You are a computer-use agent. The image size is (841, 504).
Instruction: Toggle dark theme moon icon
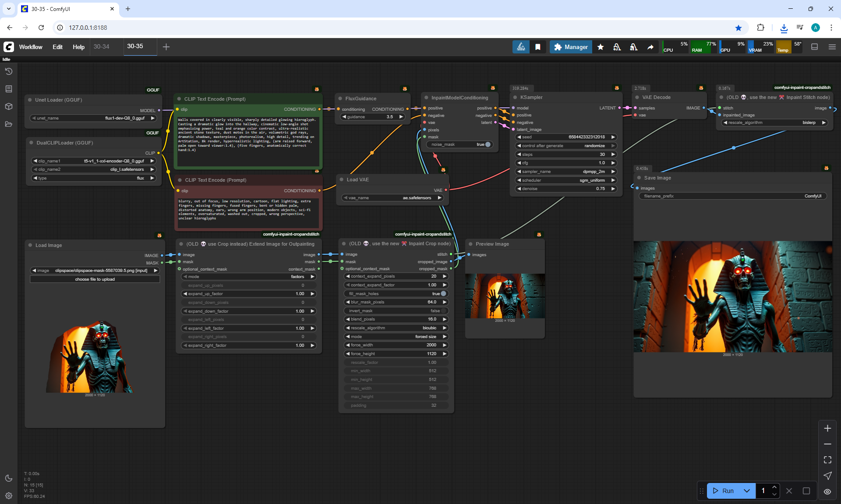pyautogui.click(x=9, y=478)
